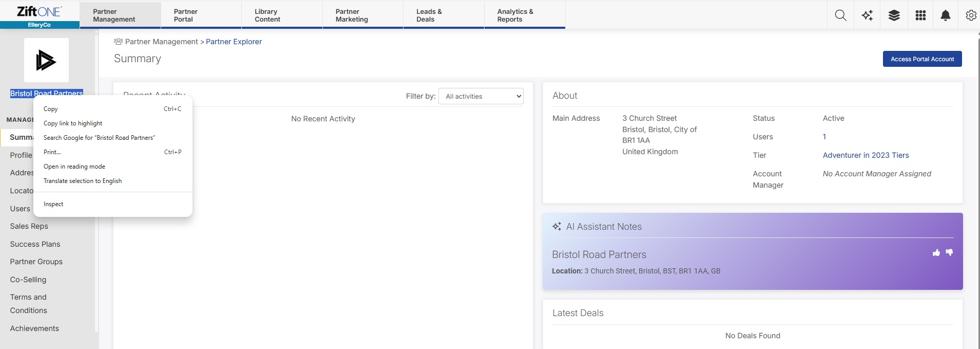This screenshot has height=349, width=980.
Task: Click the Latest Deals heading
Action: 578,313
